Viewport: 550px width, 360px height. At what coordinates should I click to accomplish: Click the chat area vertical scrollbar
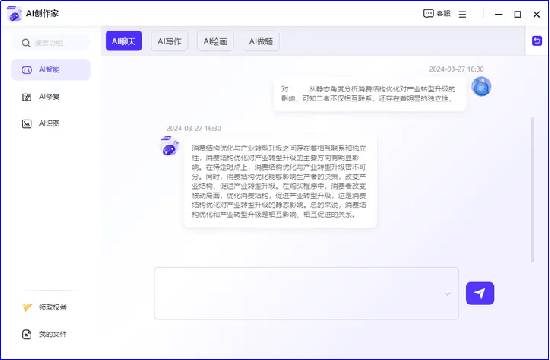(532, 189)
